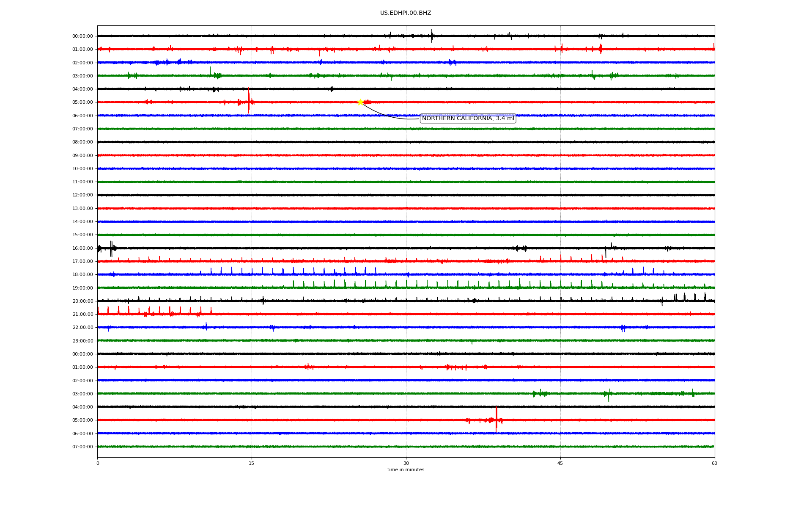Click the 'time in minutes' axis label

(x=406, y=470)
